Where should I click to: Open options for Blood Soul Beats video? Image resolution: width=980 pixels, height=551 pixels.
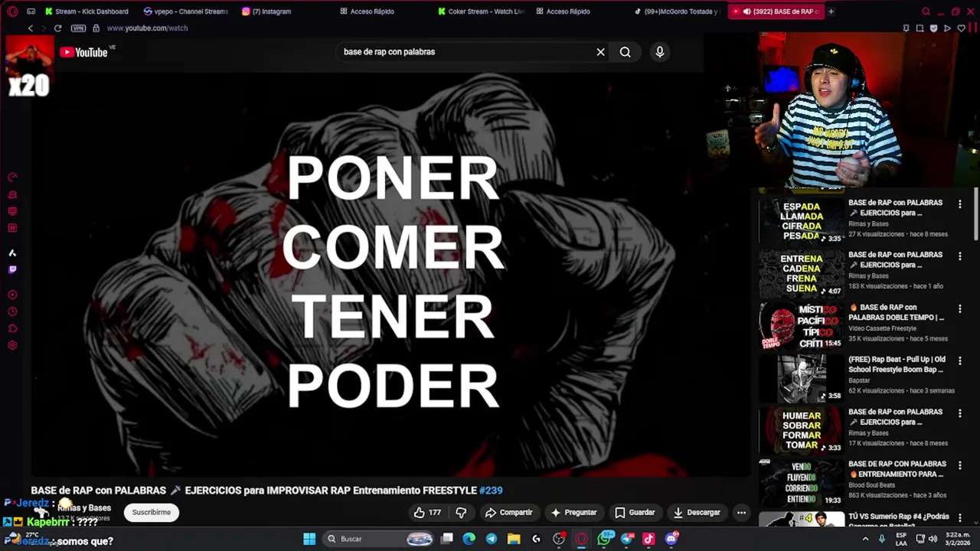click(x=959, y=465)
